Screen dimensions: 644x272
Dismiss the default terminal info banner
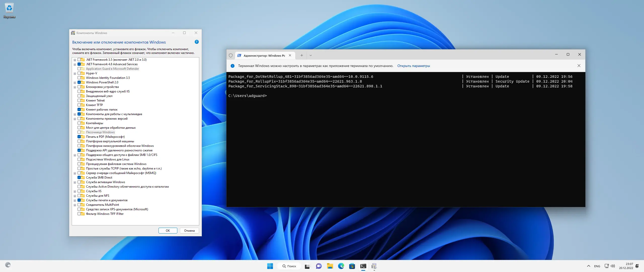point(579,66)
